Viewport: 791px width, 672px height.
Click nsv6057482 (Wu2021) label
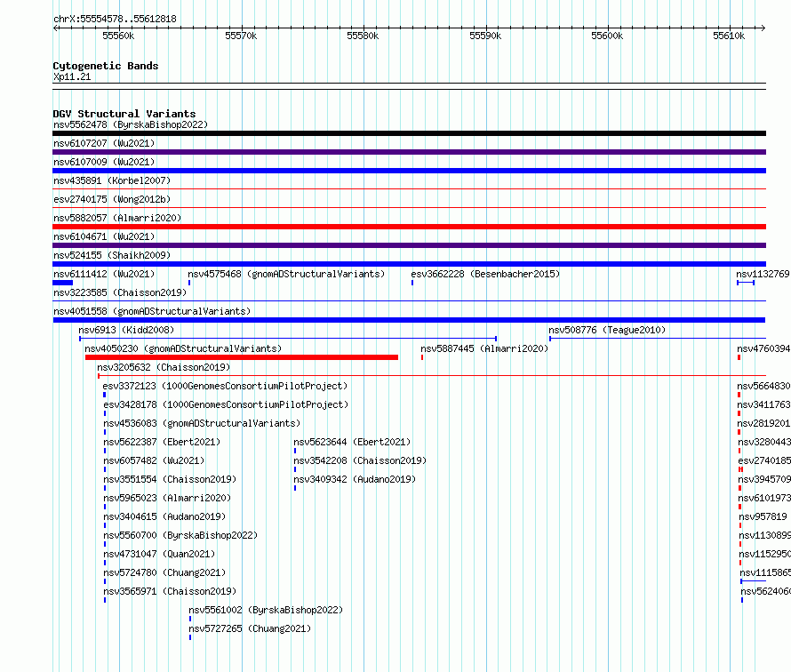tap(154, 460)
